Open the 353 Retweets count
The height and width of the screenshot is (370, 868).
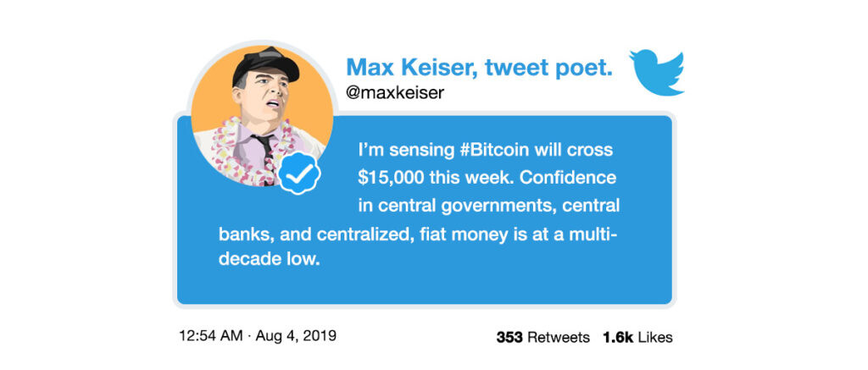tap(543, 337)
